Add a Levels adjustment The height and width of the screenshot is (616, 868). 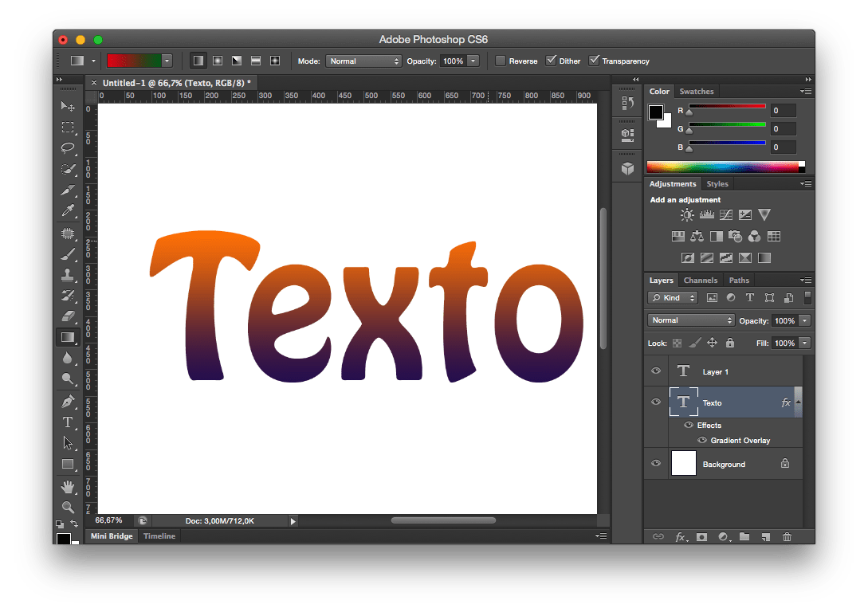(706, 214)
